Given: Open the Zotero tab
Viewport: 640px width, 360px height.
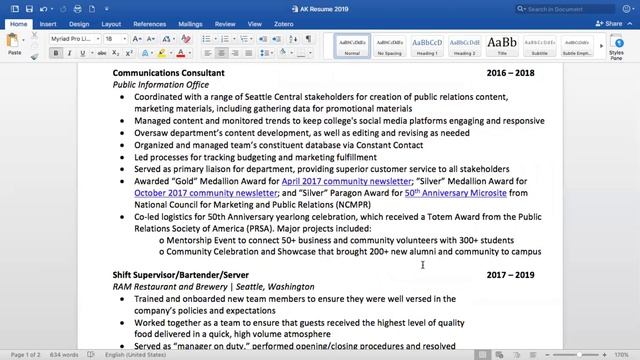Looking at the screenshot, I should click(284, 24).
